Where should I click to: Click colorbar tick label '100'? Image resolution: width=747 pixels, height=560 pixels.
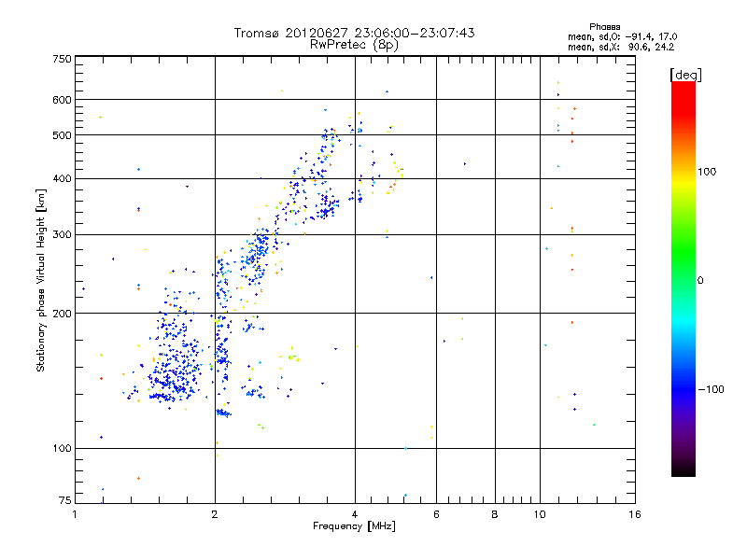(x=707, y=172)
